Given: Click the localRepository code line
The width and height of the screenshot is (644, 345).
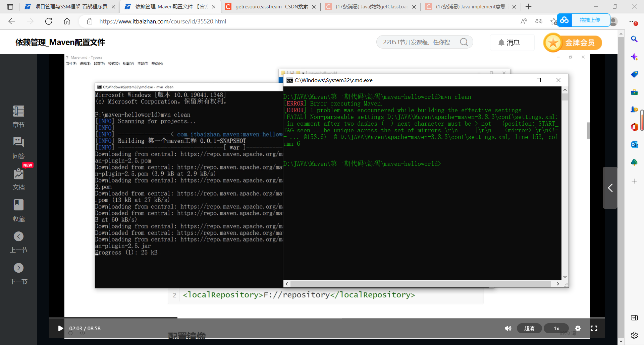Looking at the screenshot, I should point(299,295).
